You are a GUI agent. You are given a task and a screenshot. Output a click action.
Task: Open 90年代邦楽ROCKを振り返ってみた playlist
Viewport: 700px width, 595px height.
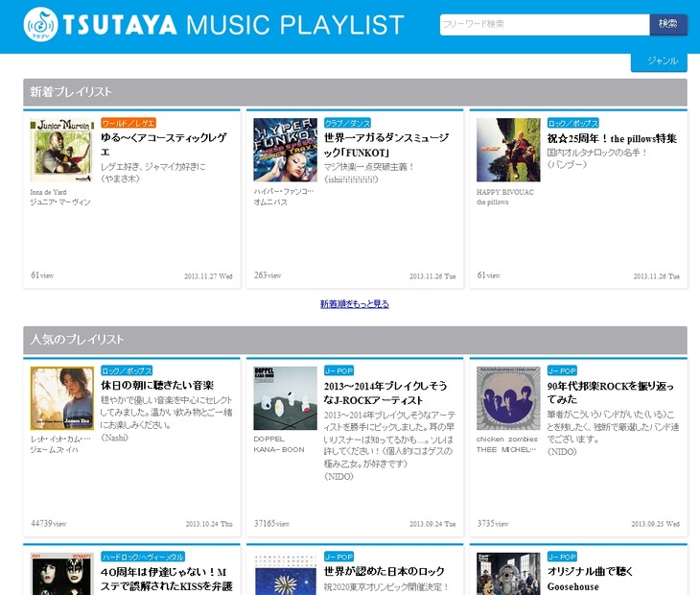(x=610, y=393)
